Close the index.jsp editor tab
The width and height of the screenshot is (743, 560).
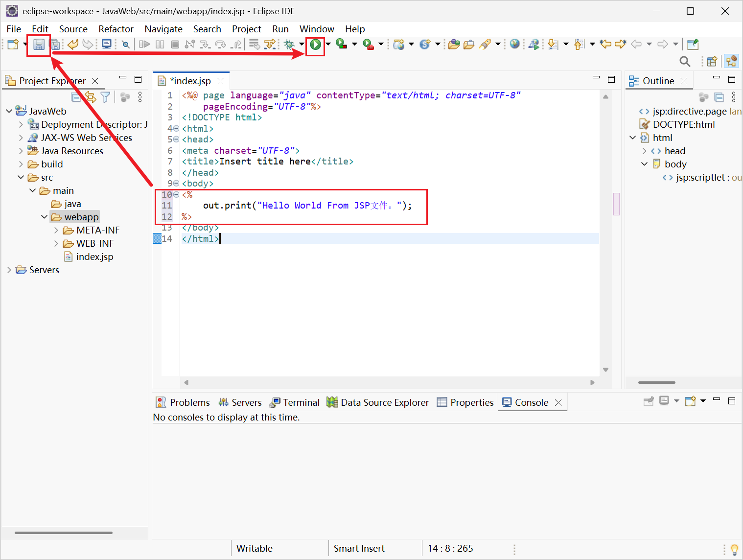coord(221,81)
